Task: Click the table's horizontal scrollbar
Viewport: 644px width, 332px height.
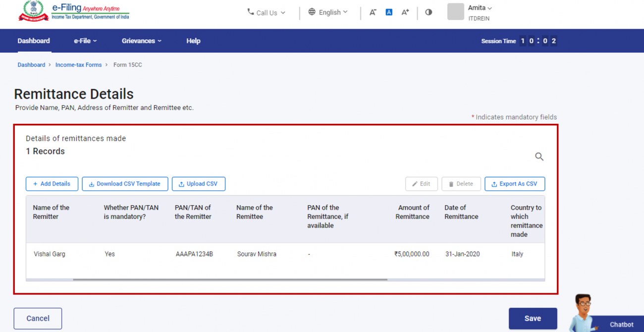Action: pos(230,279)
